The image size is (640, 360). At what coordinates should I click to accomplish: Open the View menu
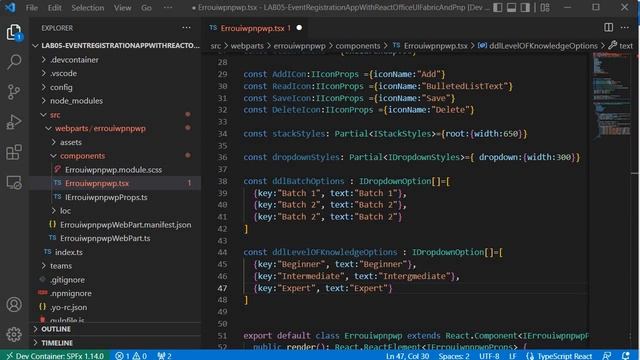[x=122, y=8]
